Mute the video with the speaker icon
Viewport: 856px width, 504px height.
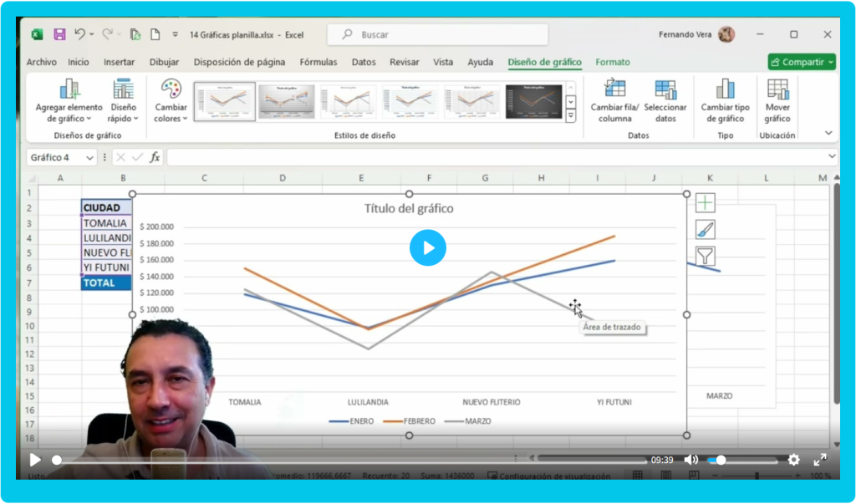tap(691, 460)
